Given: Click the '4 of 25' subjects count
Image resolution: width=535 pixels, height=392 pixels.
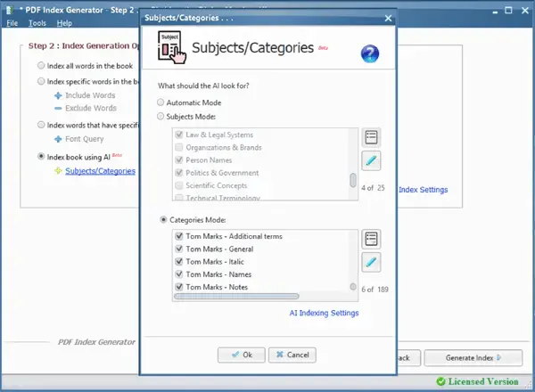Looking at the screenshot, I should tap(373, 188).
